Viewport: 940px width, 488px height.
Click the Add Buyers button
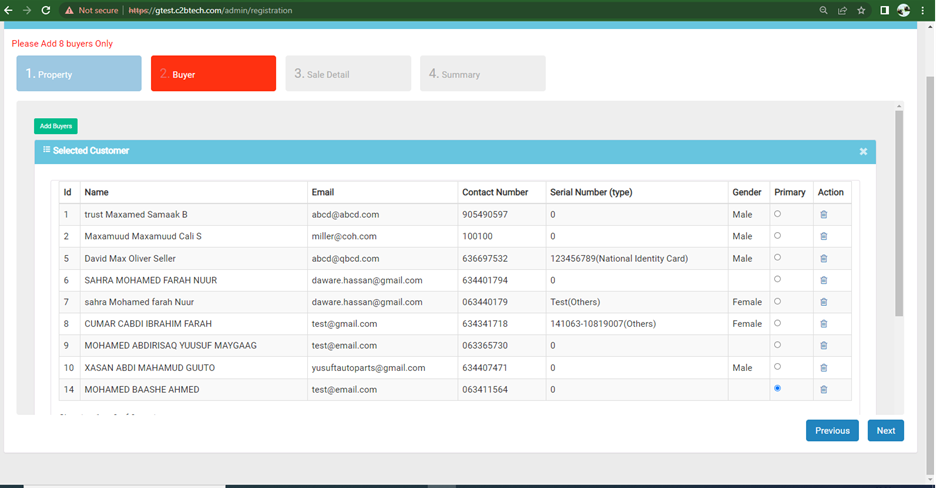pos(56,126)
